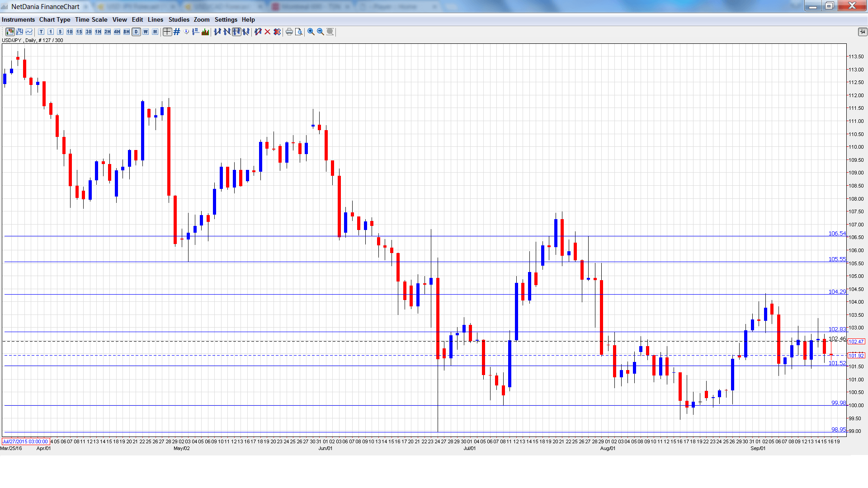Click the red X delete line icon
Viewport: 868px width, 488px height.
[267, 32]
